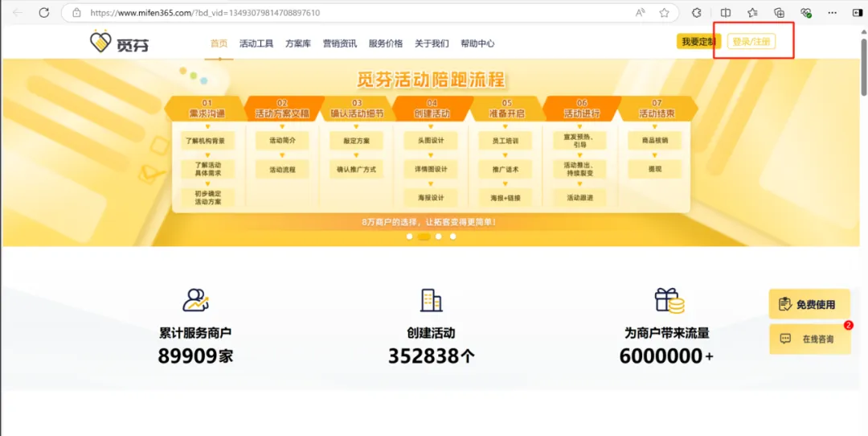Open the Favorites list icon
Screen dimensions: 868x436
tap(752, 13)
